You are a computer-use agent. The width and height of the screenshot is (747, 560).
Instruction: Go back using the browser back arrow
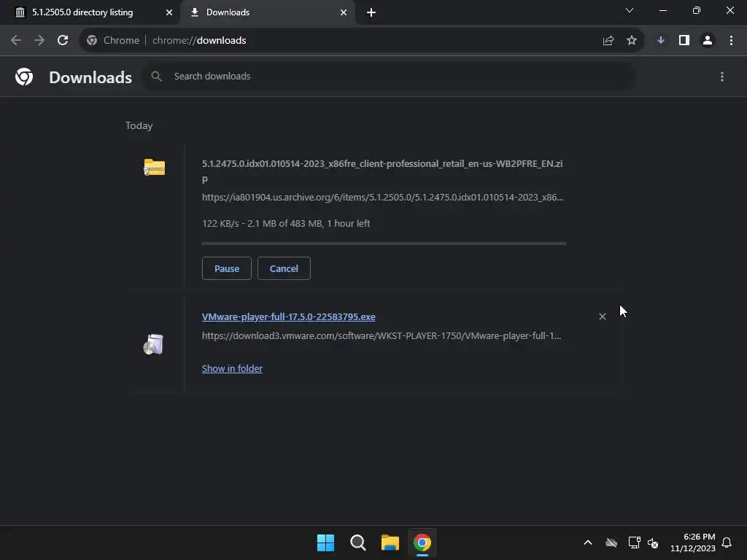coord(16,41)
